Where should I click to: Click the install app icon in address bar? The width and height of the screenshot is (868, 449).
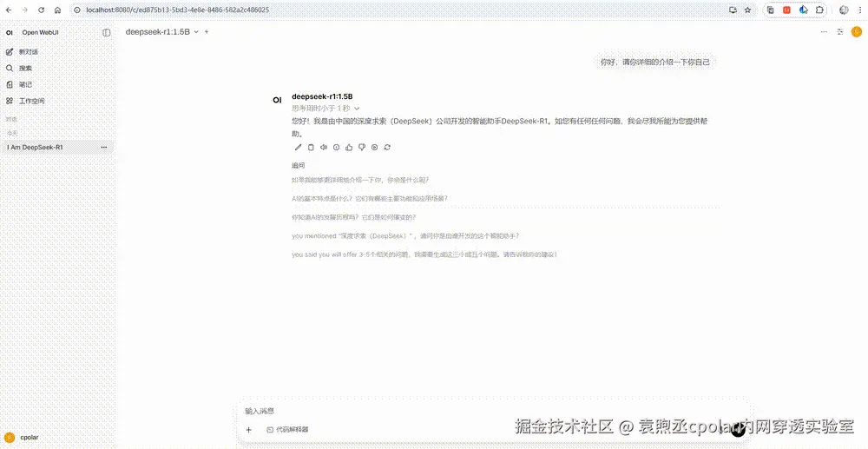(x=733, y=10)
